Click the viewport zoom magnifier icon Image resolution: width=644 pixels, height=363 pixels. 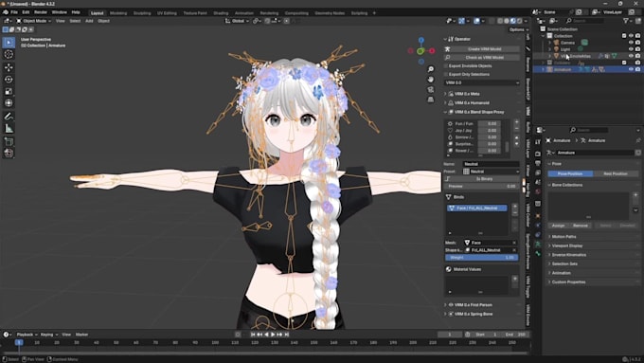[430, 69]
